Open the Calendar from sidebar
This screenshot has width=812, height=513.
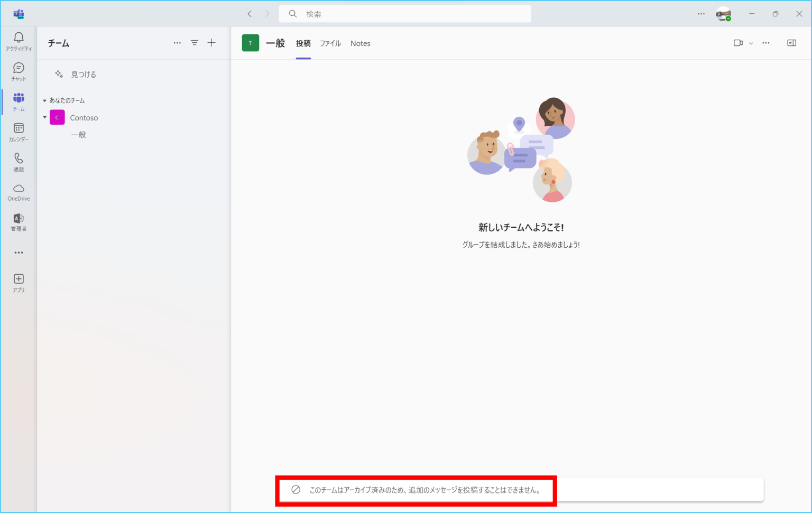tap(19, 132)
